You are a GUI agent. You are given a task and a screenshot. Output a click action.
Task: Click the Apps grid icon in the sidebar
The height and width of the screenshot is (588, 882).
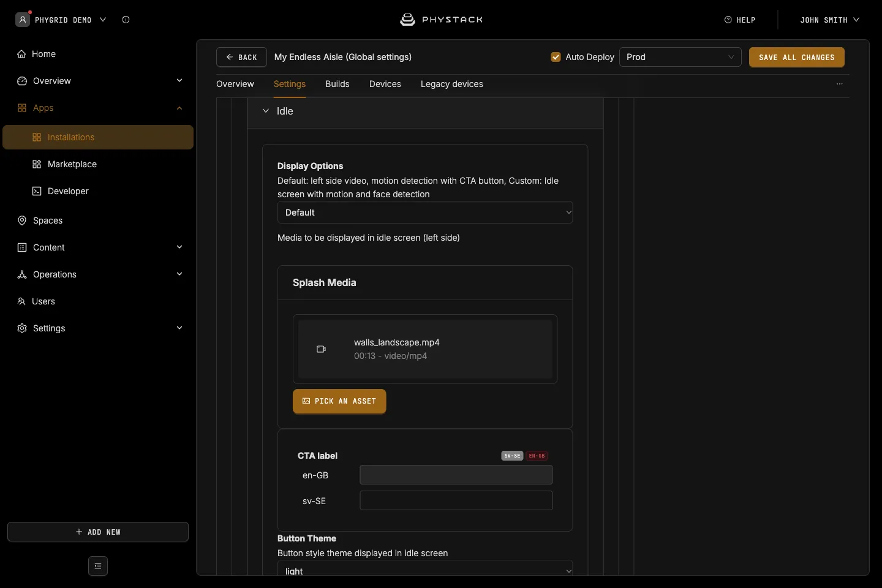coord(22,108)
